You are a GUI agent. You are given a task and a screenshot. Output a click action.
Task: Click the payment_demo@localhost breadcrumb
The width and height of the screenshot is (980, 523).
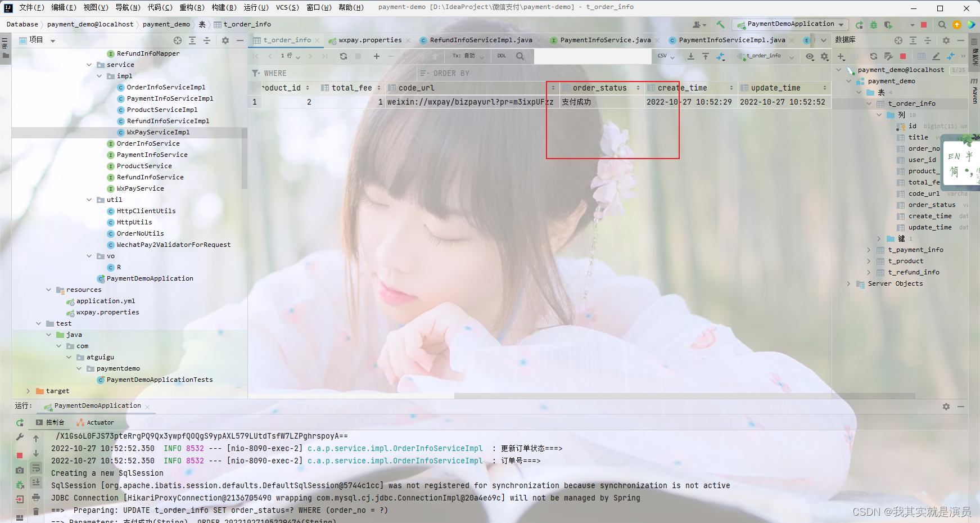click(x=90, y=24)
